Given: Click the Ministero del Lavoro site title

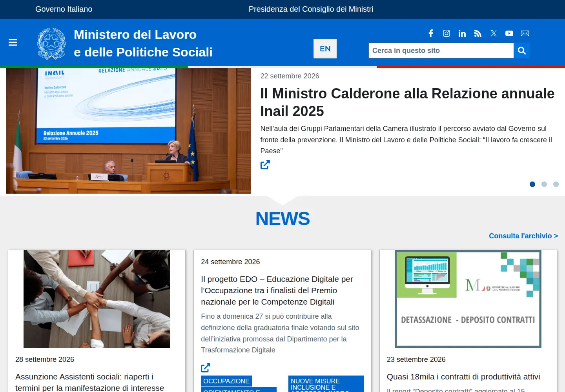Looking at the screenshot, I should 143,43.
